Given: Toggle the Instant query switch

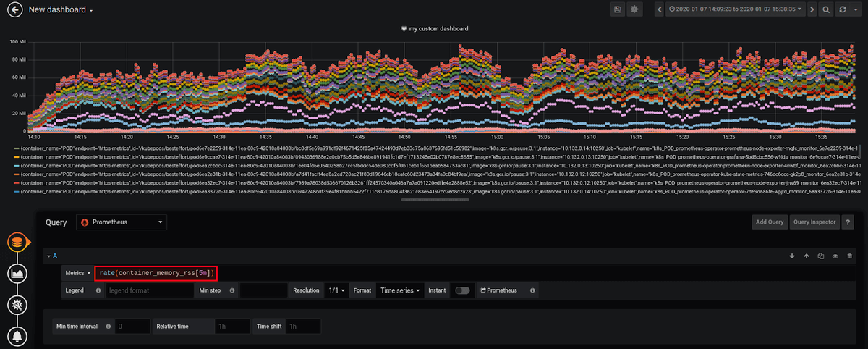Looking at the screenshot, I should [x=461, y=290].
